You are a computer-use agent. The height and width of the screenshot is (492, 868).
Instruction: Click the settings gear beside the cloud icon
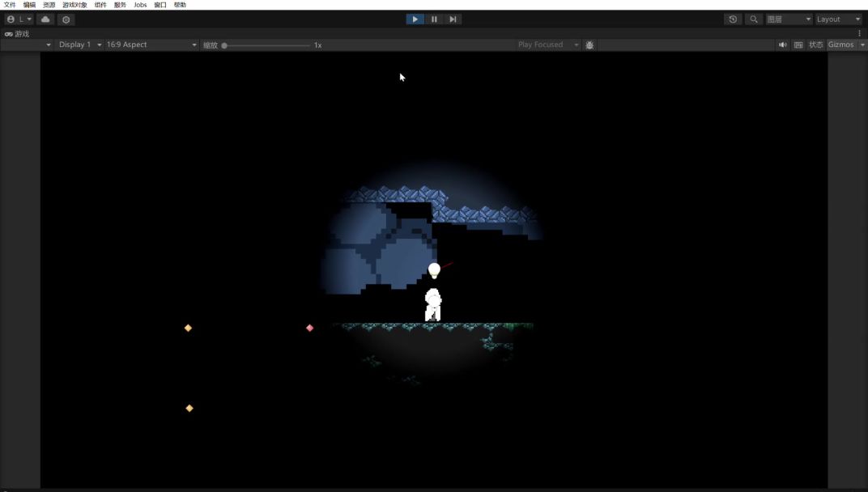(66, 19)
